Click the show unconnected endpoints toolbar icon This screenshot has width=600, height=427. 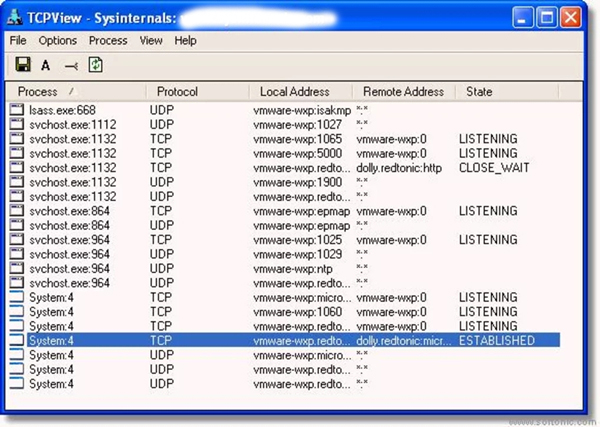pos(71,65)
